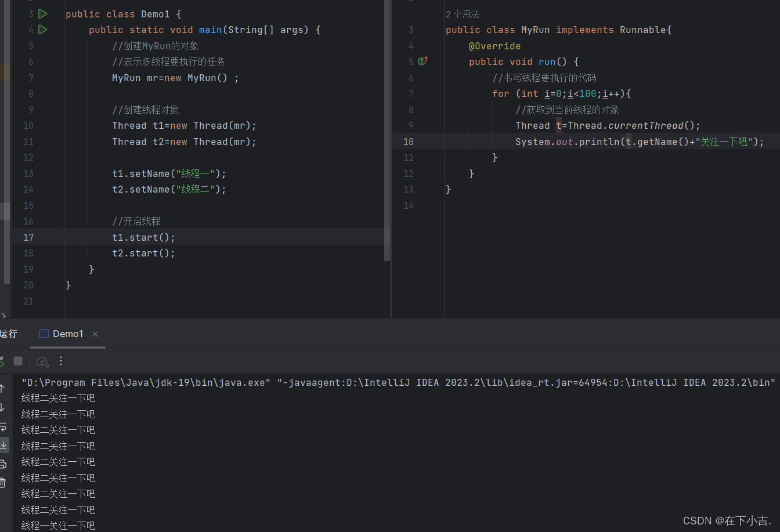This screenshot has height=532, width=780.
Task: Click 'public class Demo1 {' declaration
Action: [123, 14]
